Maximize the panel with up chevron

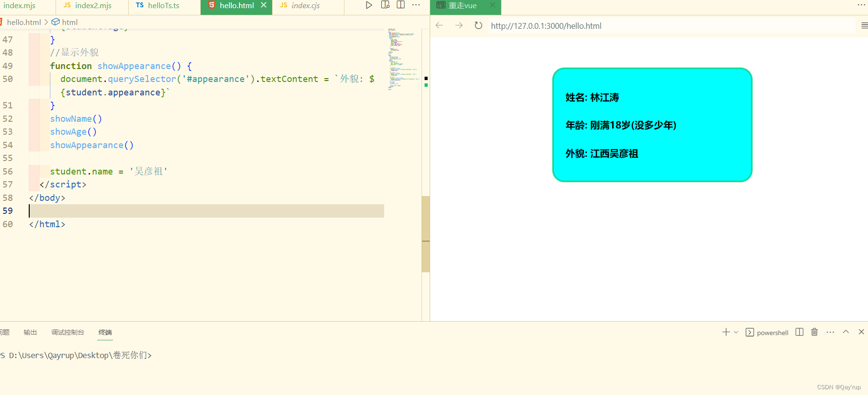coord(846,332)
